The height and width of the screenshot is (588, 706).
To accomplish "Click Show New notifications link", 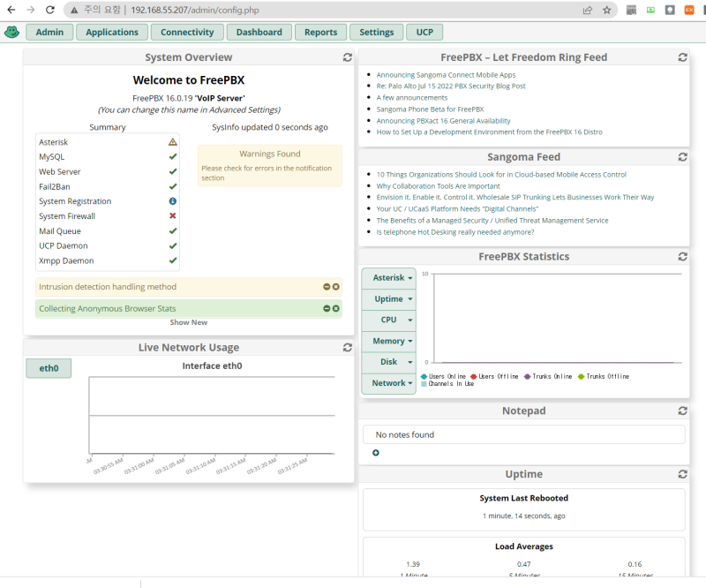I will [x=189, y=322].
